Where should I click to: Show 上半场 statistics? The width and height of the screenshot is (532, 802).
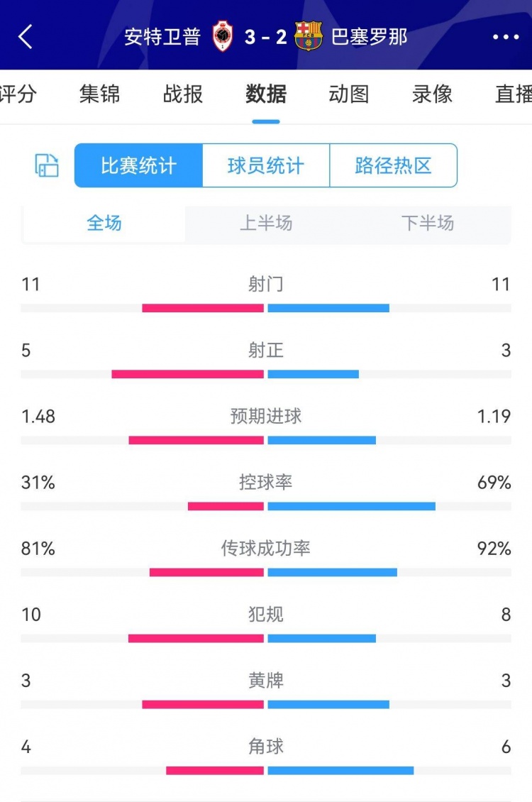click(x=266, y=224)
